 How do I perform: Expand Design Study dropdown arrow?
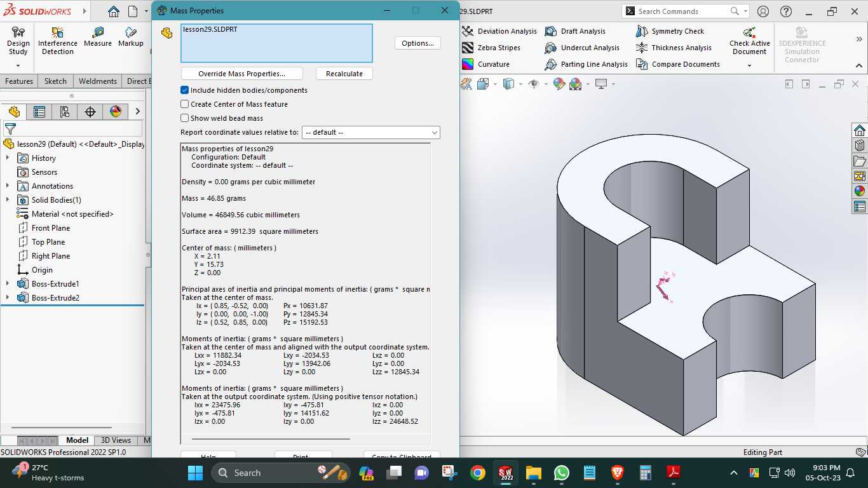coord(18,65)
